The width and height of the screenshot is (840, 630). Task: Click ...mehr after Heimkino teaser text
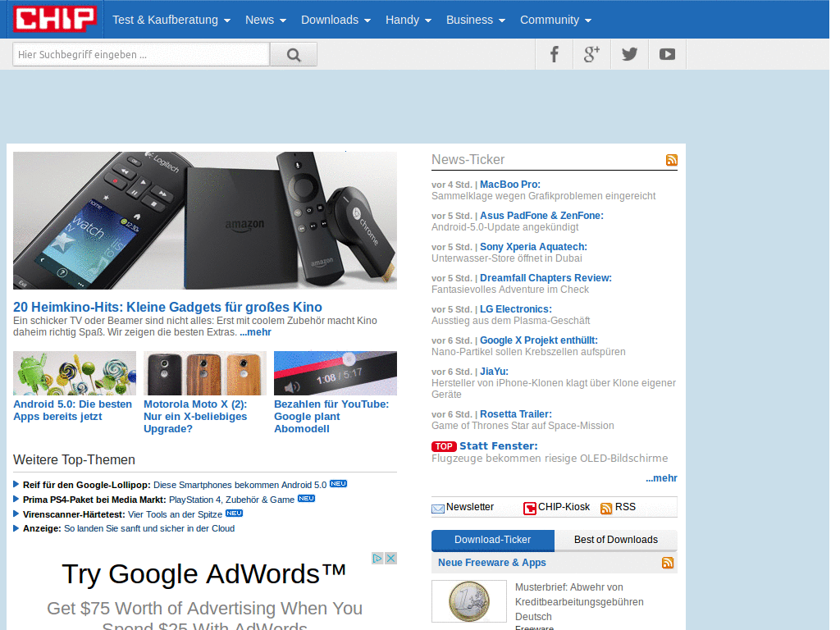(256, 332)
